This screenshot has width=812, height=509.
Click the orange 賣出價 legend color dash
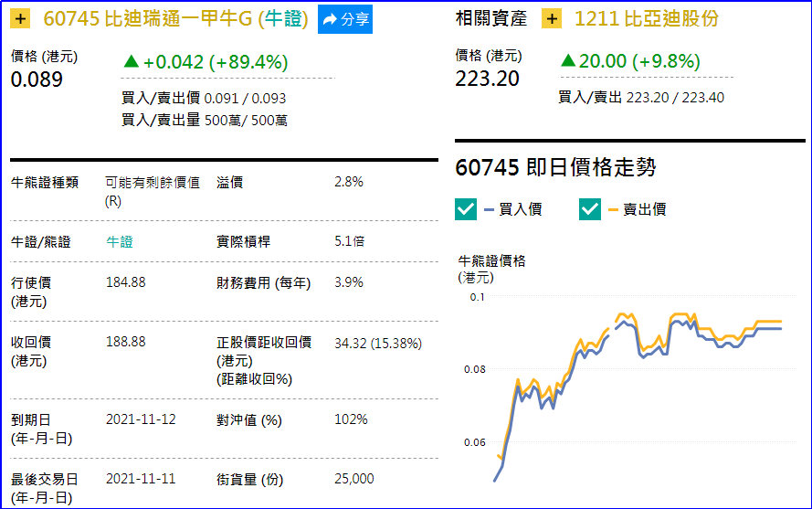[x=613, y=210]
